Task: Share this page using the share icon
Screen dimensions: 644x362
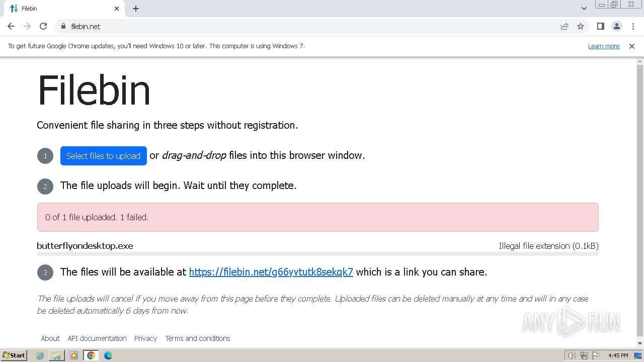Action: click(x=565, y=26)
